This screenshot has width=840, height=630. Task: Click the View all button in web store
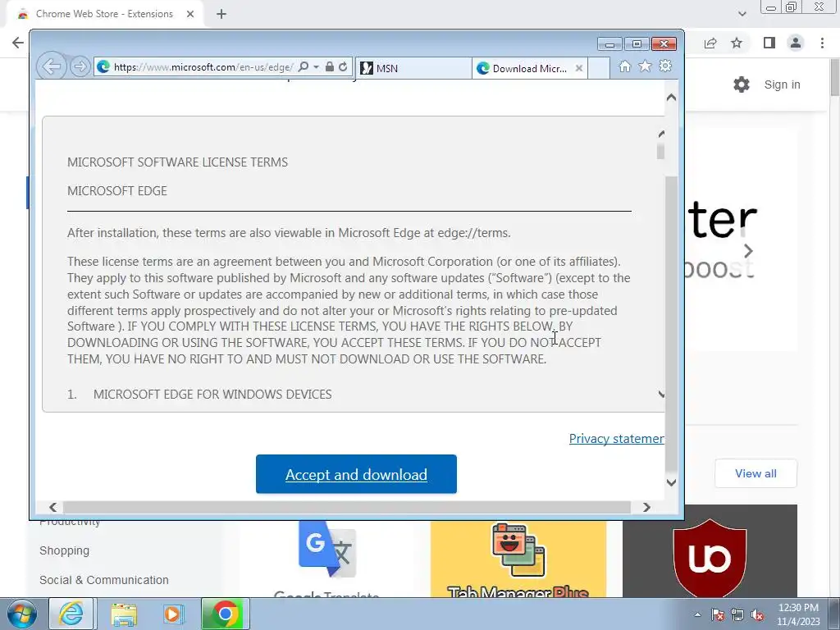click(756, 473)
